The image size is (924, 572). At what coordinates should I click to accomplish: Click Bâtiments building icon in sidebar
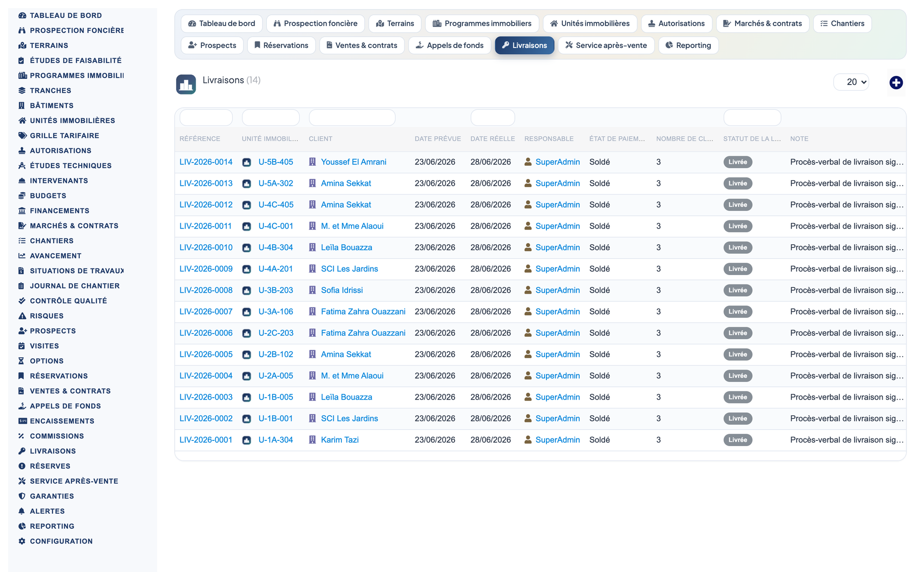(22, 105)
